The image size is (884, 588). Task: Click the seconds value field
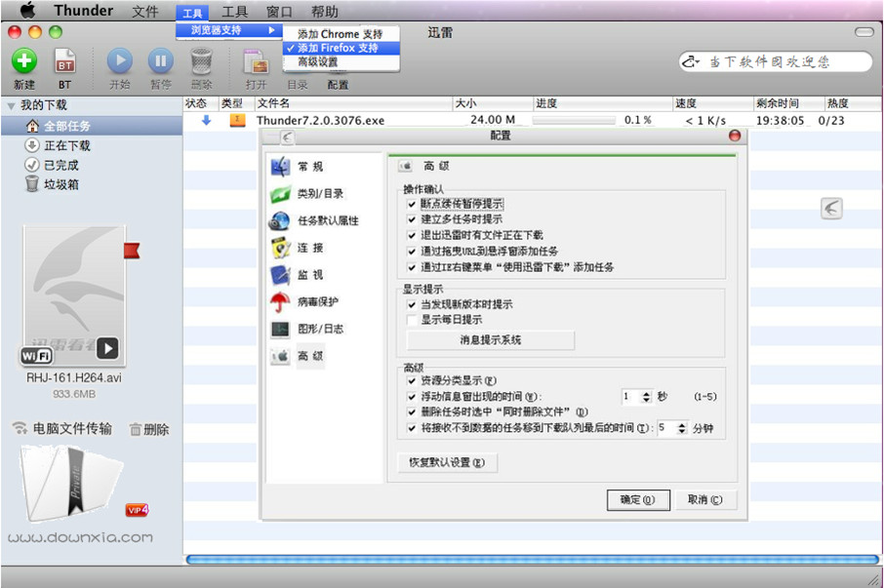[631, 397]
